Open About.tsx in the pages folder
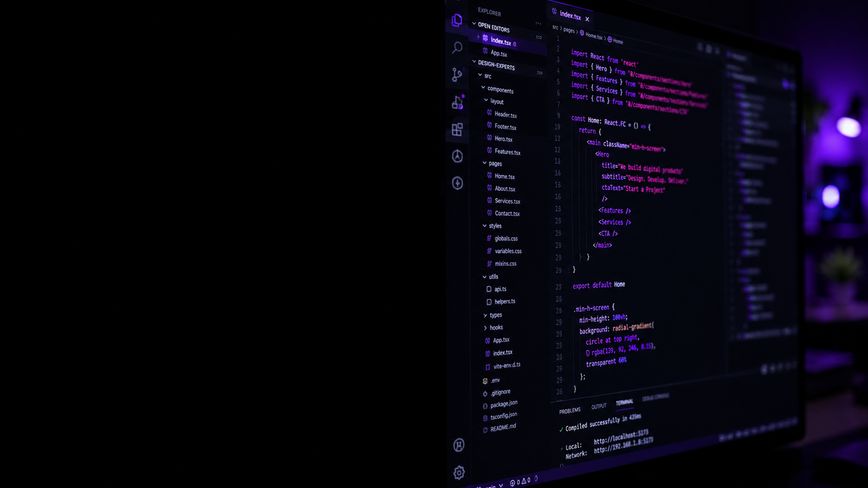This screenshot has height=488, width=868. pyautogui.click(x=505, y=189)
